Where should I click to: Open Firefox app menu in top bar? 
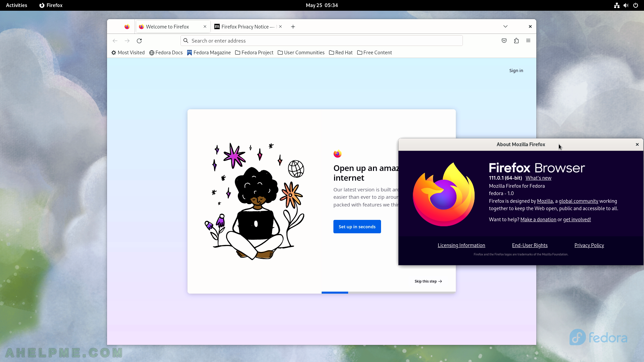pyautogui.click(x=51, y=5)
